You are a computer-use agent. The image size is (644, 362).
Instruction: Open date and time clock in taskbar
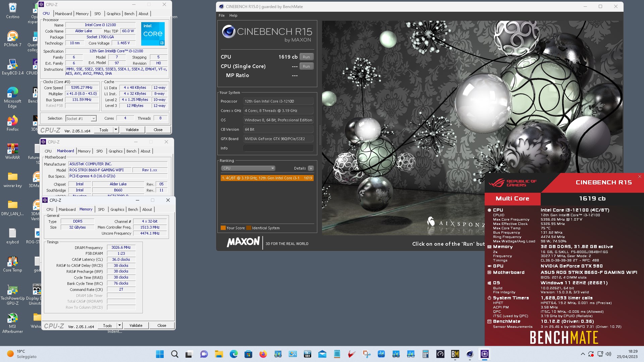pyautogui.click(x=627, y=354)
